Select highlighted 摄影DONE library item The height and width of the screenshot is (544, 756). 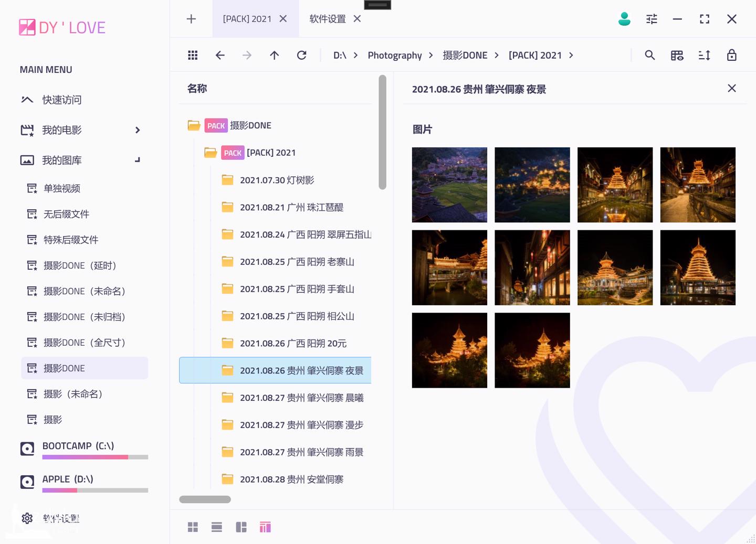click(x=85, y=368)
